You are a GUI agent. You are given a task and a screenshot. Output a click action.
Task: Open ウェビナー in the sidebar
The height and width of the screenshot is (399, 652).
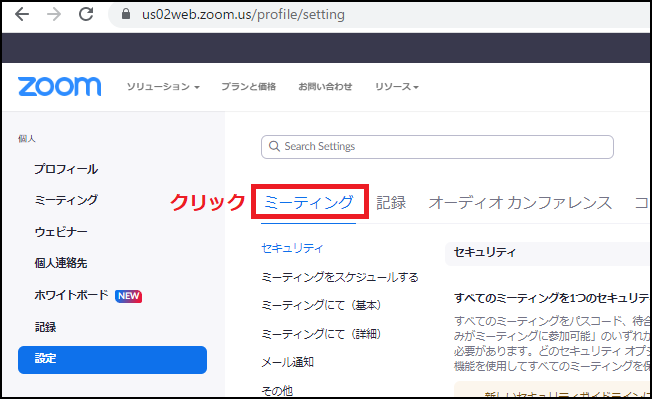pos(61,232)
